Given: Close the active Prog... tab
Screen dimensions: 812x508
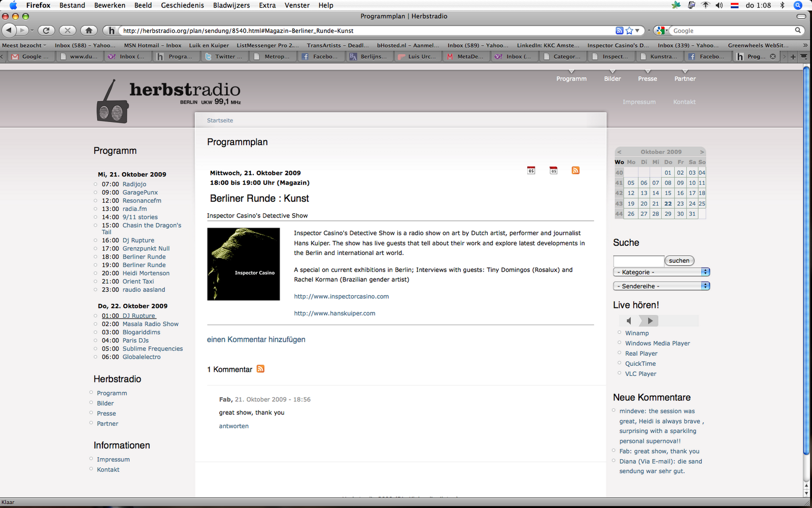Looking at the screenshot, I should point(773,56).
